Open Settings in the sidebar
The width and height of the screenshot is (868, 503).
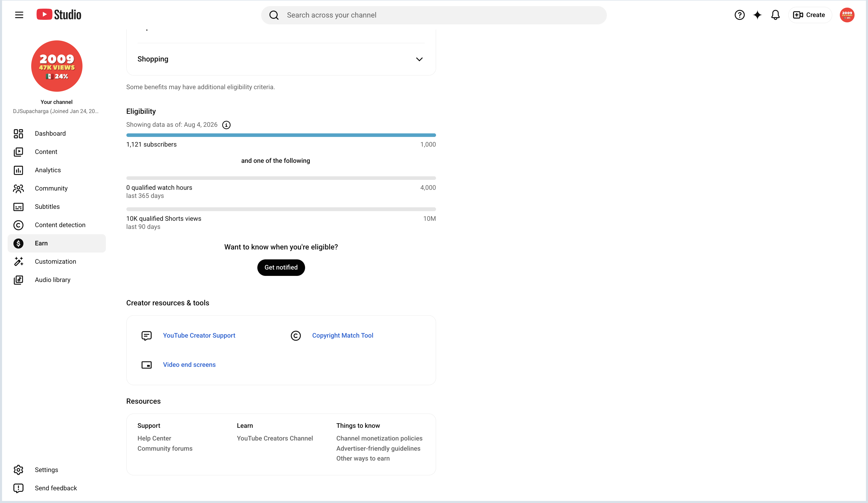(57, 469)
